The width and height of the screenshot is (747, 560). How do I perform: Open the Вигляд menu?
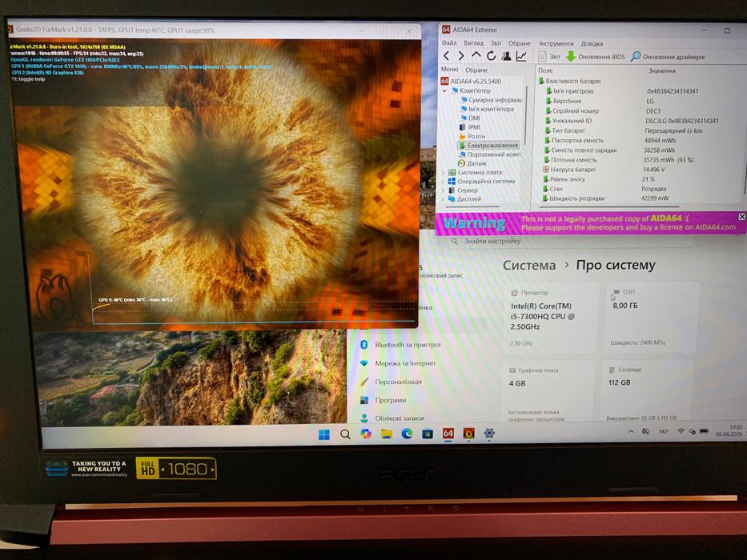pos(473,43)
